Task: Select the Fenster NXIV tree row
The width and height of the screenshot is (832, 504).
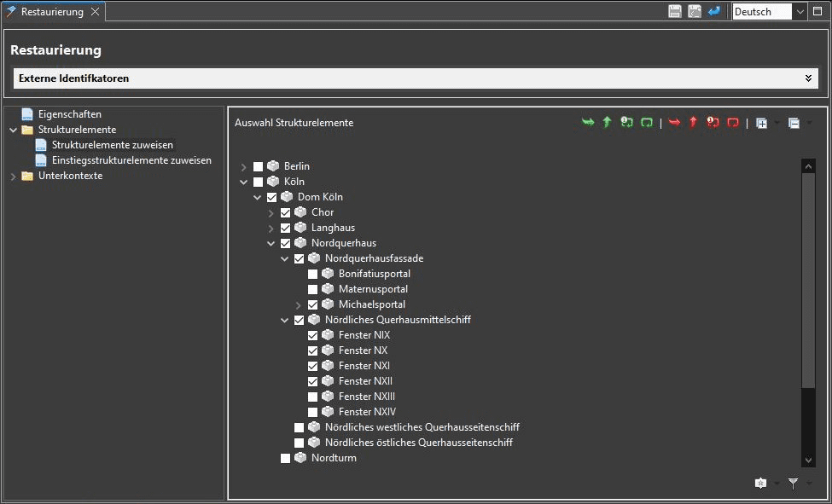Action: click(x=367, y=412)
